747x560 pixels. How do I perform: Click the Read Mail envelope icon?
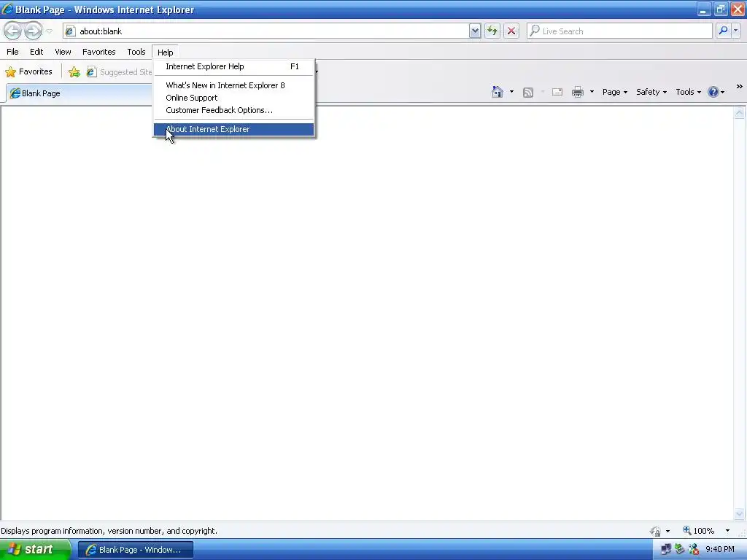[557, 92]
